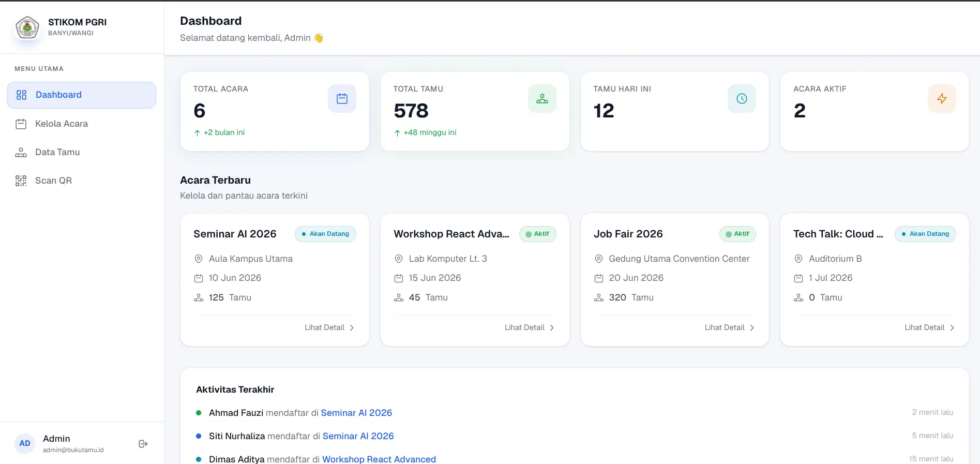
Task: Click the lightning icon in Acara Aktif card
Action: tap(942, 99)
